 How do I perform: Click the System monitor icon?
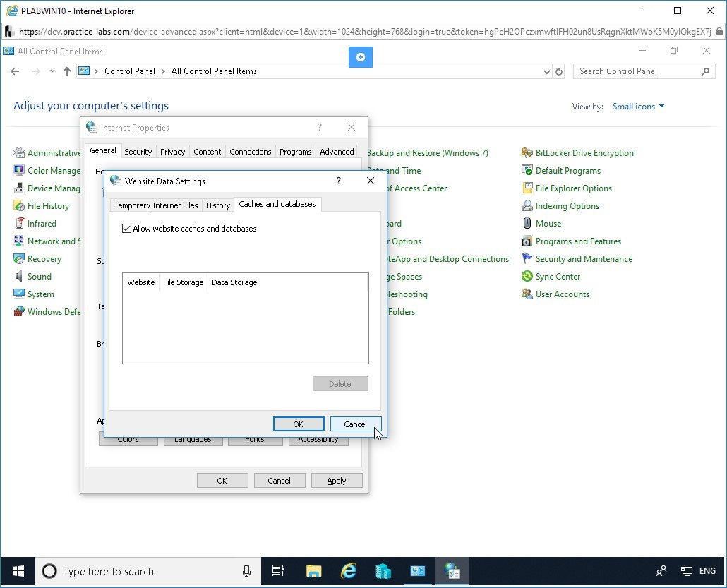[x=19, y=294]
